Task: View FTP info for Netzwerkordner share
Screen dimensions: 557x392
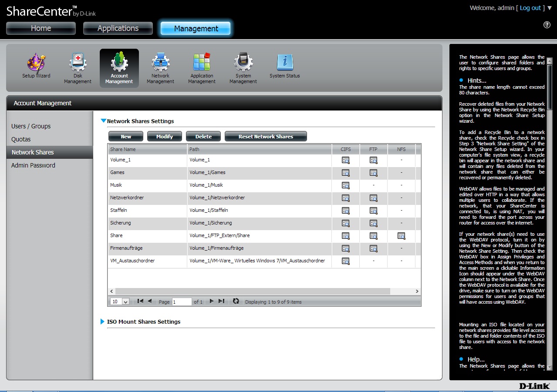Action: pos(373,198)
